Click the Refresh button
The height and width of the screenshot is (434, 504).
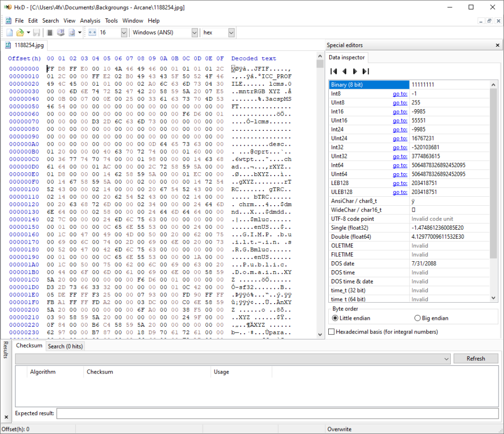click(475, 358)
